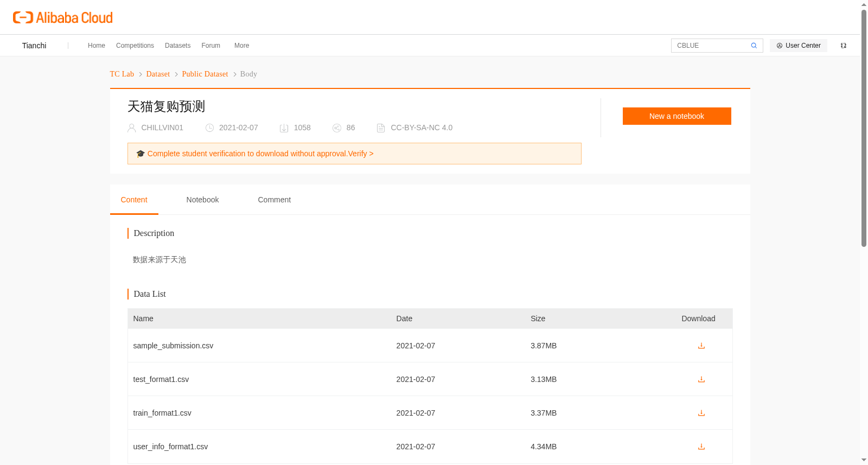Click the Date column header
Viewport: 868px width, 465px height.
pyautogui.click(x=404, y=319)
